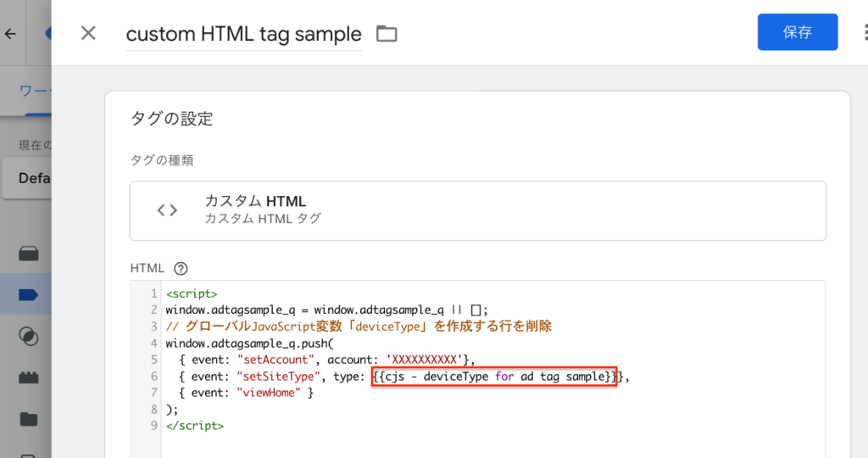The width and height of the screenshot is (868, 458).
Task: Open Variables block icon in background sidebar
Action: tap(28, 377)
